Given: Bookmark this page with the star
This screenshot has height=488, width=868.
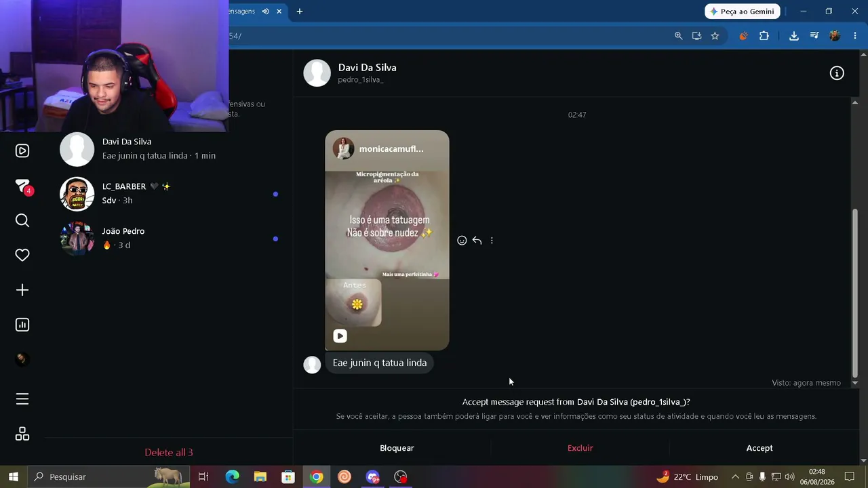Looking at the screenshot, I should click(x=715, y=36).
